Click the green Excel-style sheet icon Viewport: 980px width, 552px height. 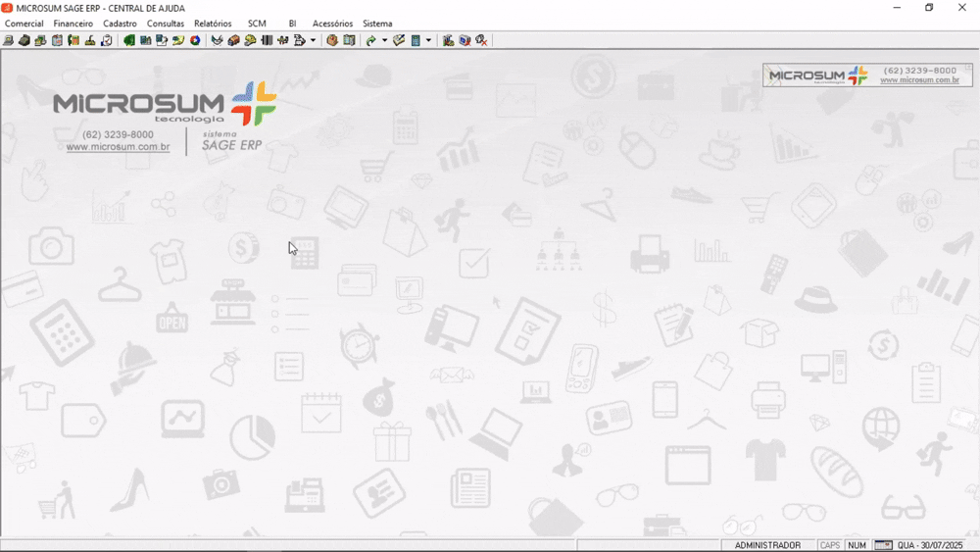128,40
